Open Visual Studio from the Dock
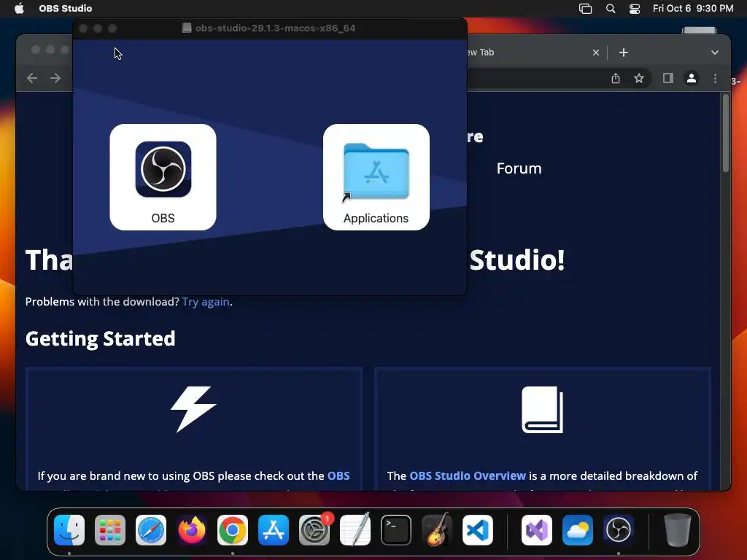The height and width of the screenshot is (560, 747). pyautogui.click(x=537, y=529)
